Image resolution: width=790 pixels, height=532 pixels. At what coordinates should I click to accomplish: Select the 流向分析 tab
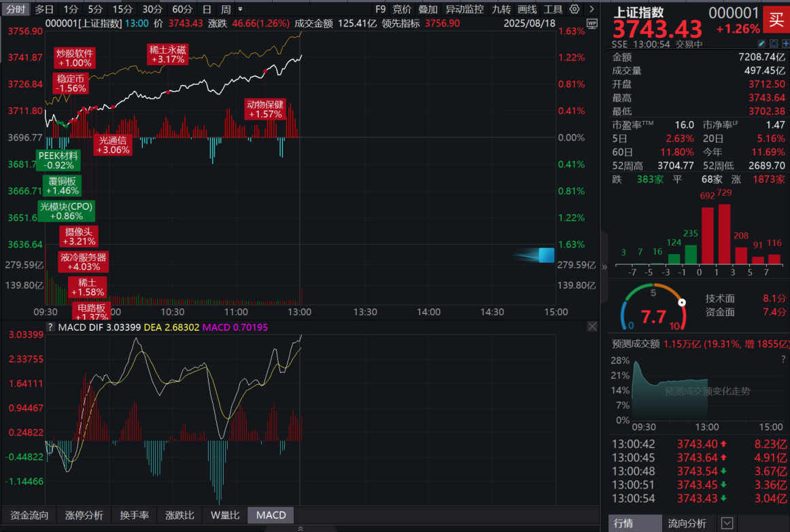pos(687,523)
